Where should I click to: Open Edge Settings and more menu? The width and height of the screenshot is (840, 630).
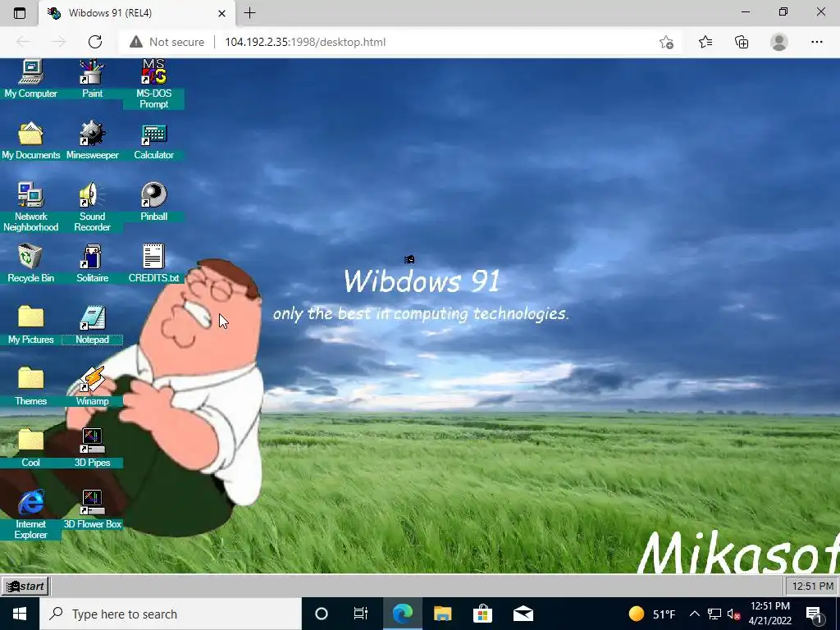coord(816,42)
